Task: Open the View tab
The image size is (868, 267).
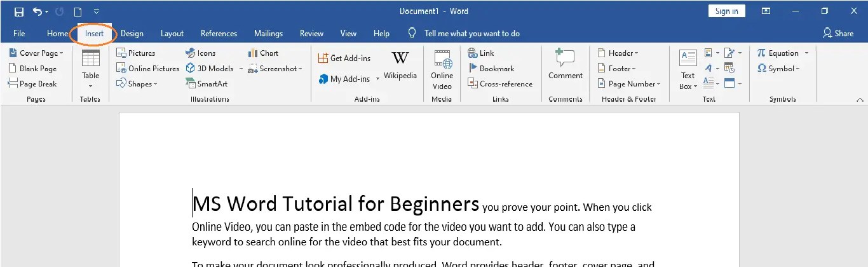Action: [348, 34]
